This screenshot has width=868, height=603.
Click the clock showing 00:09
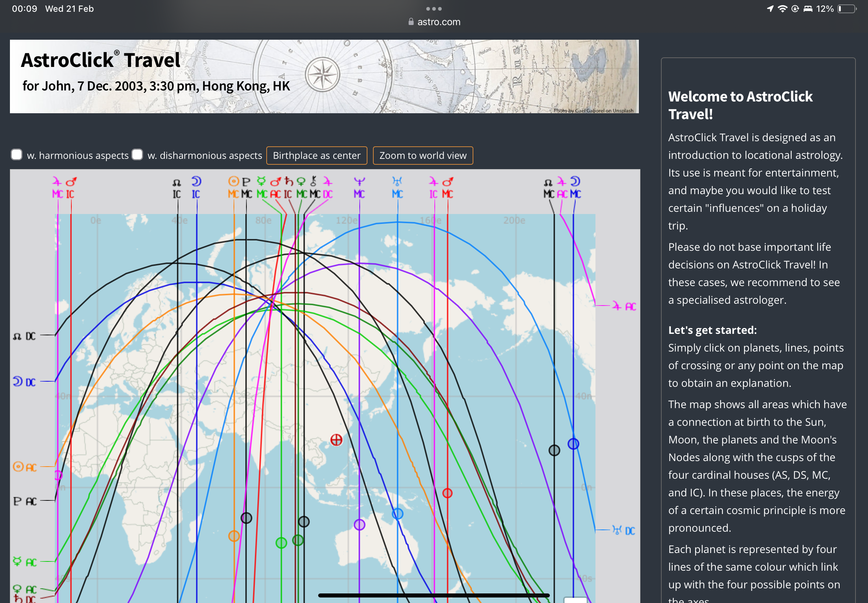(x=25, y=9)
